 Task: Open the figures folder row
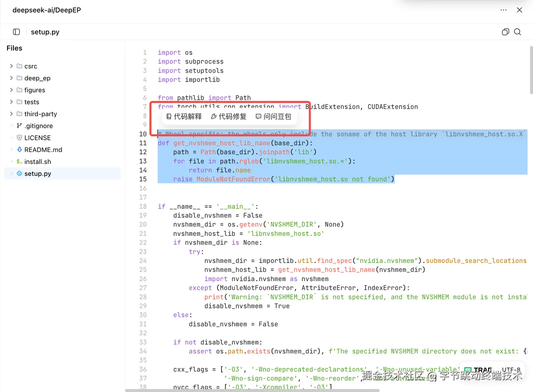point(62,90)
